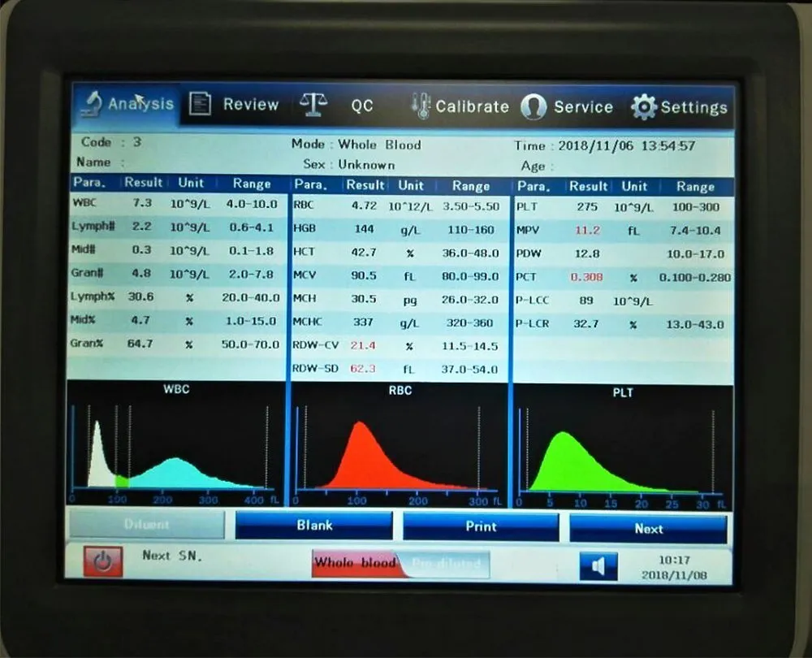Go to the Next sample result
812x658 pixels.
(x=648, y=528)
